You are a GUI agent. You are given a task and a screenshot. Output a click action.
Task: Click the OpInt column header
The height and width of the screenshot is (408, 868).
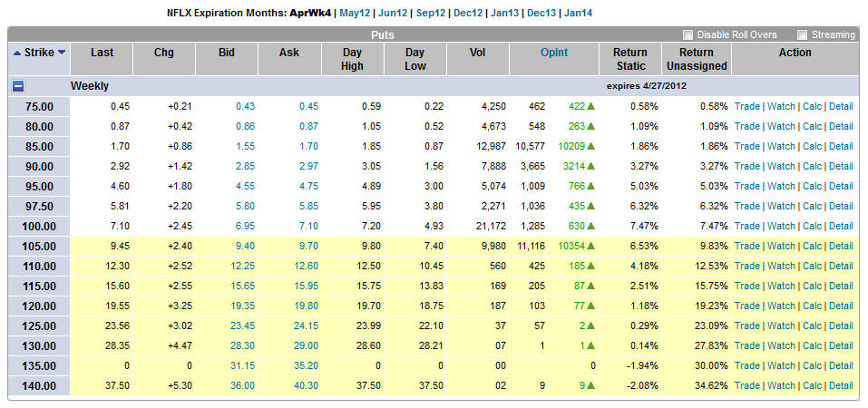coord(554,53)
